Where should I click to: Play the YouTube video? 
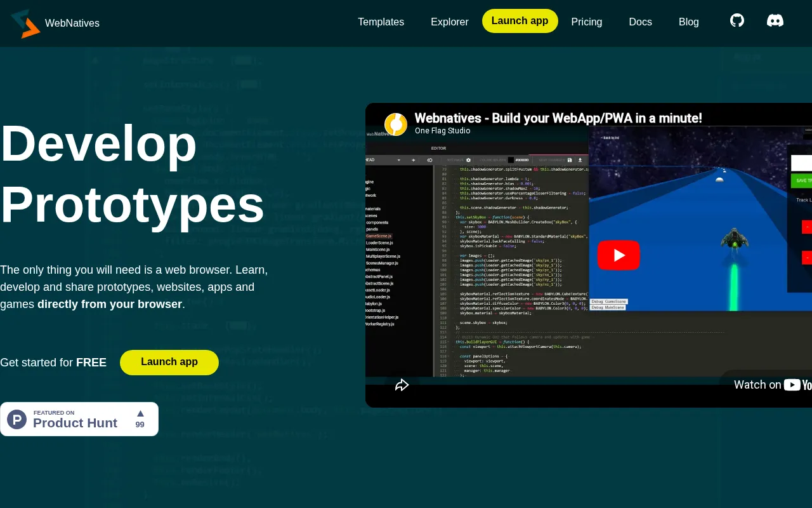pyautogui.click(x=619, y=255)
